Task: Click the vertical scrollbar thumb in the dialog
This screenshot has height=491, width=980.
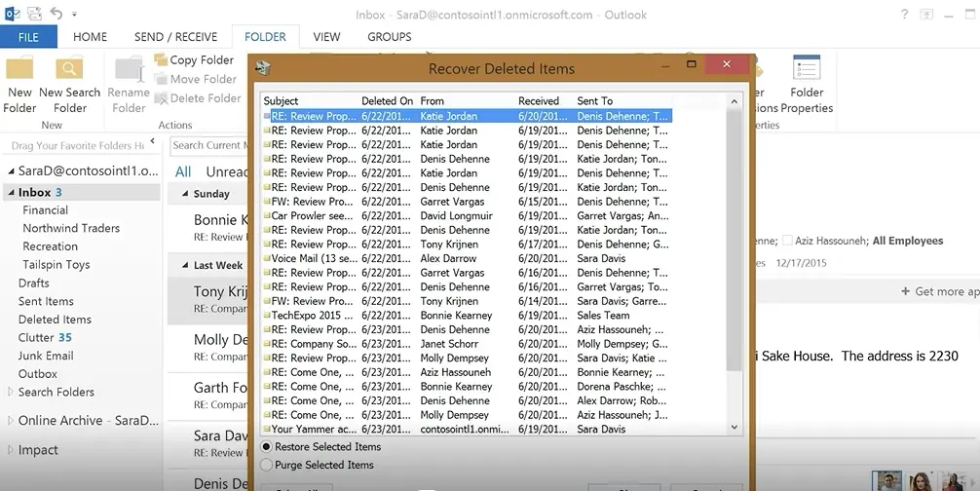Action: tap(735, 239)
